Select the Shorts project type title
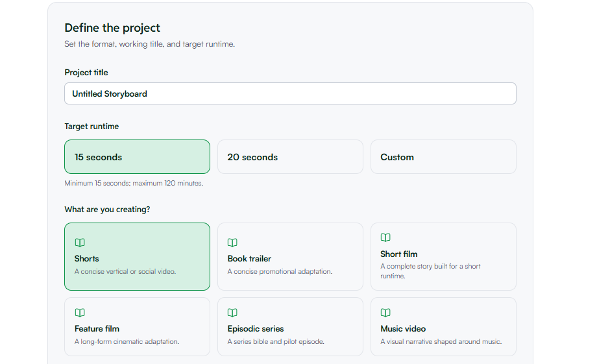Screen dimensions: 597x364 pyautogui.click(x=86, y=258)
